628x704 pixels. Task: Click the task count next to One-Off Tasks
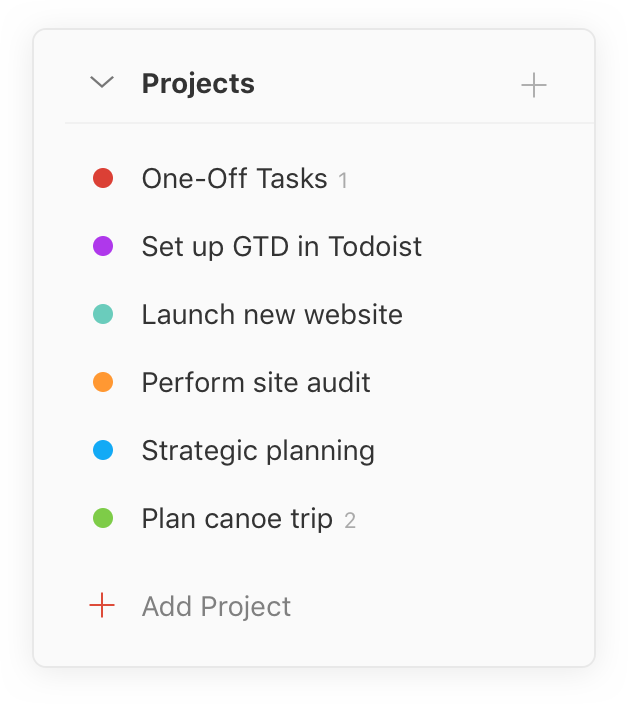(x=343, y=181)
